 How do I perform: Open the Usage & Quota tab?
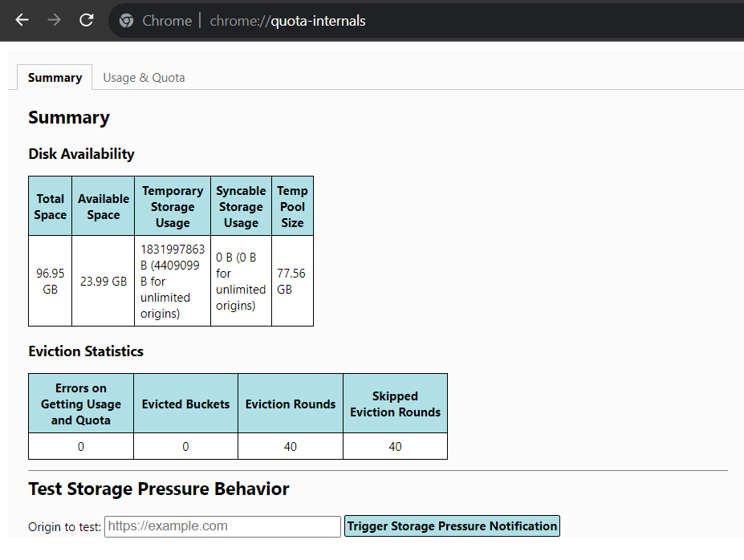(144, 77)
